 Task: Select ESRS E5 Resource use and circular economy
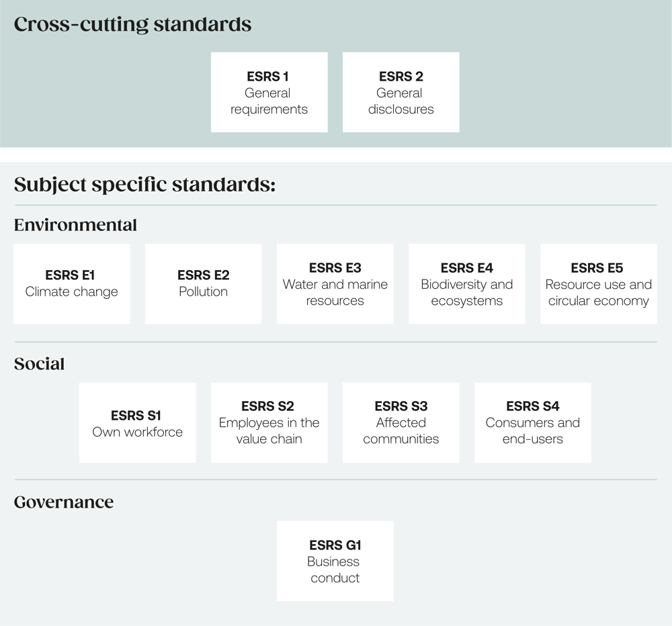[x=598, y=283]
